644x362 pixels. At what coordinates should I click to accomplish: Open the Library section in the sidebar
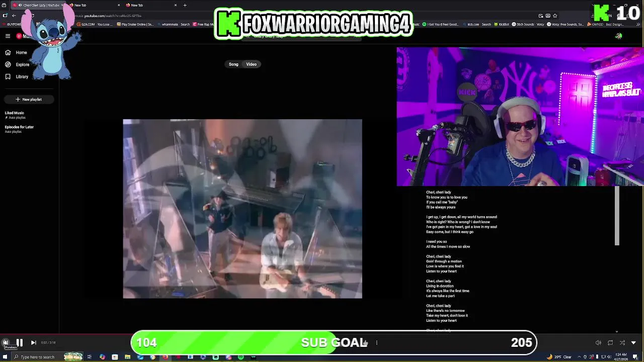(17, 76)
